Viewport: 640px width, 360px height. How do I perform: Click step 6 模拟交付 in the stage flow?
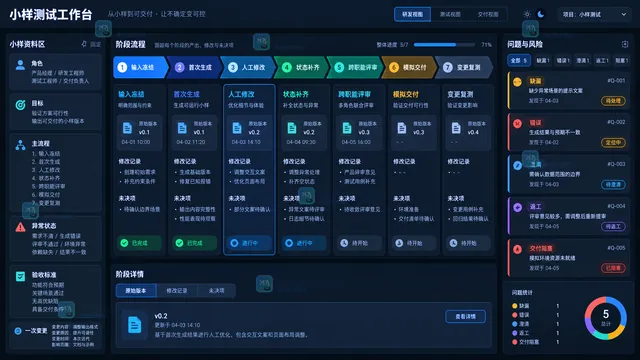pyautogui.click(x=410, y=67)
